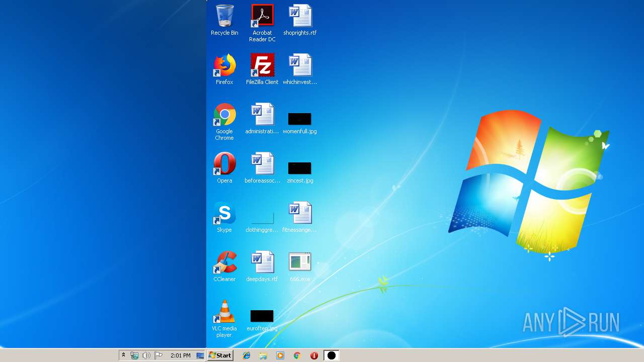Select the shoprights.rtf document
Image resolution: width=644 pixels, height=362 pixels.
tap(300, 20)
